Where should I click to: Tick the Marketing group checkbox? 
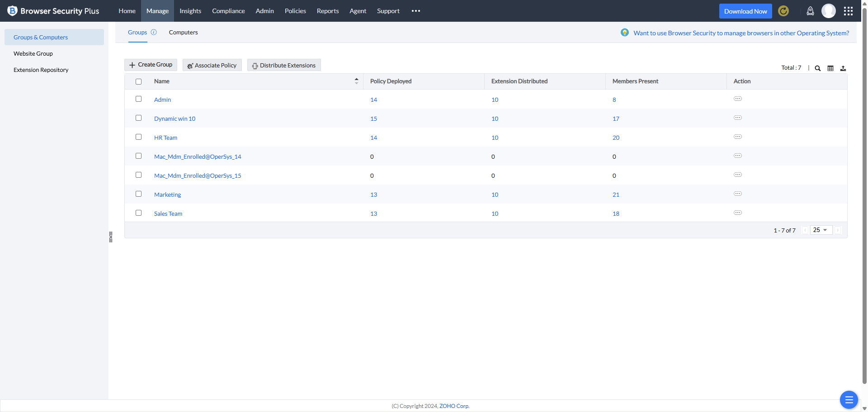[x=139, y=194]
